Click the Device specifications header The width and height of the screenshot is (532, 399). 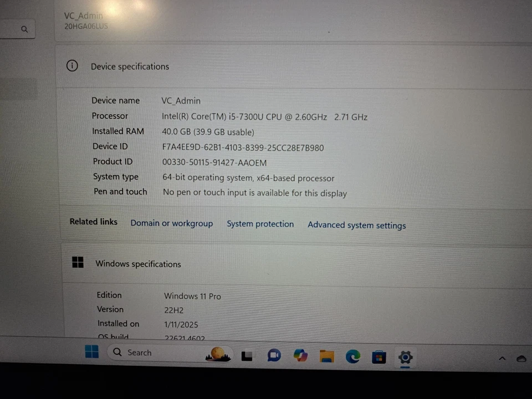(130, 66)
